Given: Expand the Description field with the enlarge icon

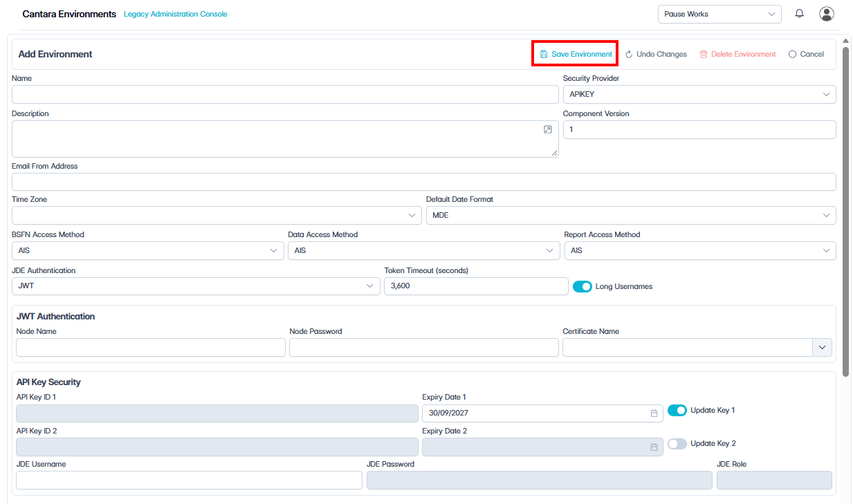Looking at the screenshot, I should 547,130.
